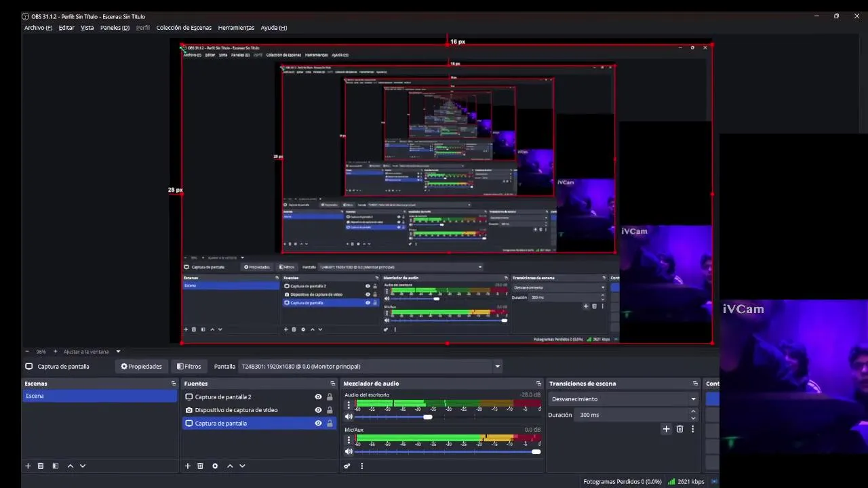Zoom in preview with plus icon
Viewport: 868px width, 488px height.
click(56, 351)
